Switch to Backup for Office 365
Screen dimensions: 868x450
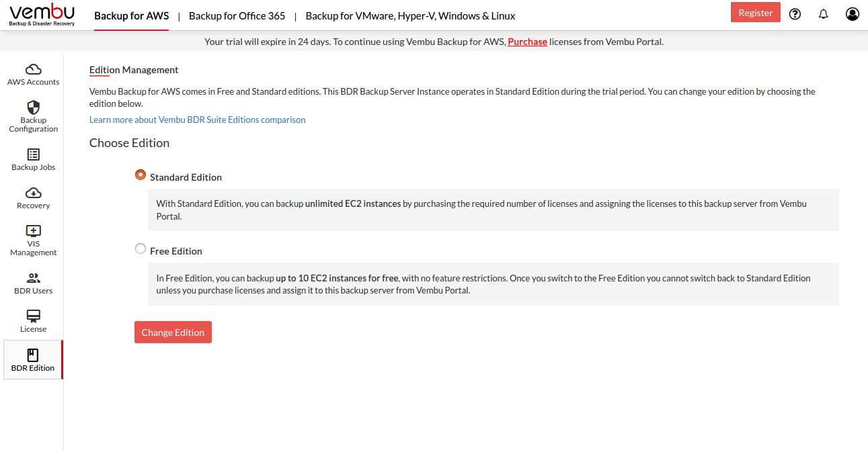point(237,15)
